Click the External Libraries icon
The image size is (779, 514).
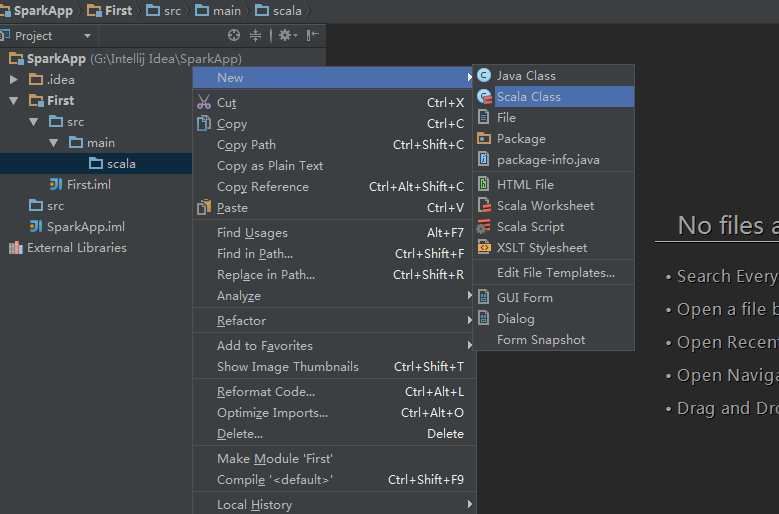coord(16,247)
